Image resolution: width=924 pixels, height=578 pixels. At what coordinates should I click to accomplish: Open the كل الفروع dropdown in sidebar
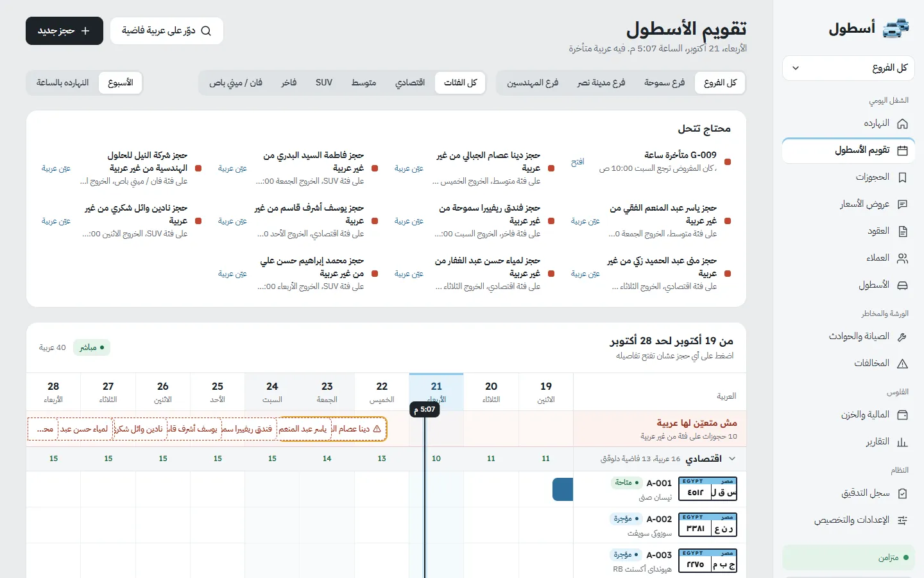[x=848, y=68]
